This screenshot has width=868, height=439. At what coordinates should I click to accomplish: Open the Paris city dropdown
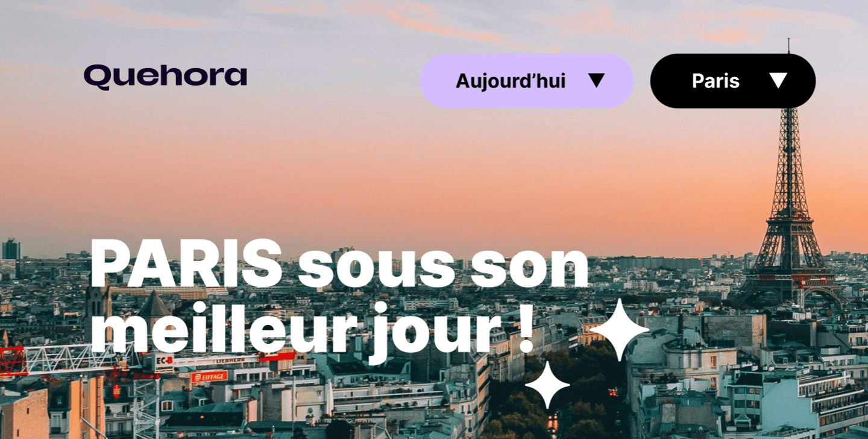click(732, 81)
